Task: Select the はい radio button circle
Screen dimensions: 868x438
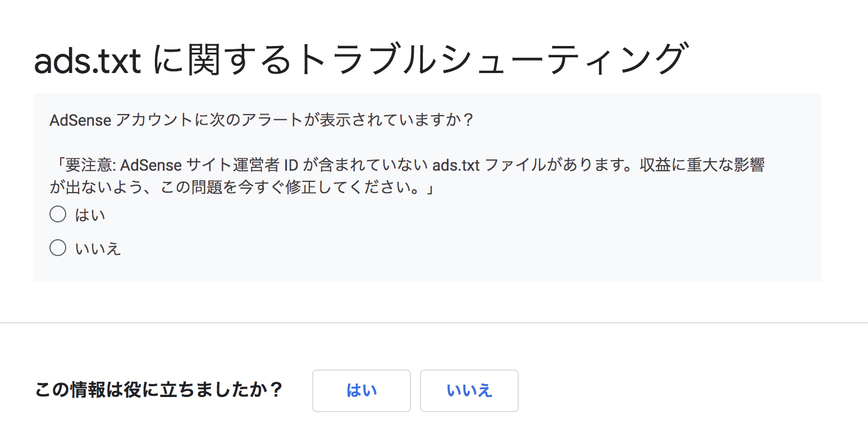Action: pyautogui.click(x=58, y=215)
